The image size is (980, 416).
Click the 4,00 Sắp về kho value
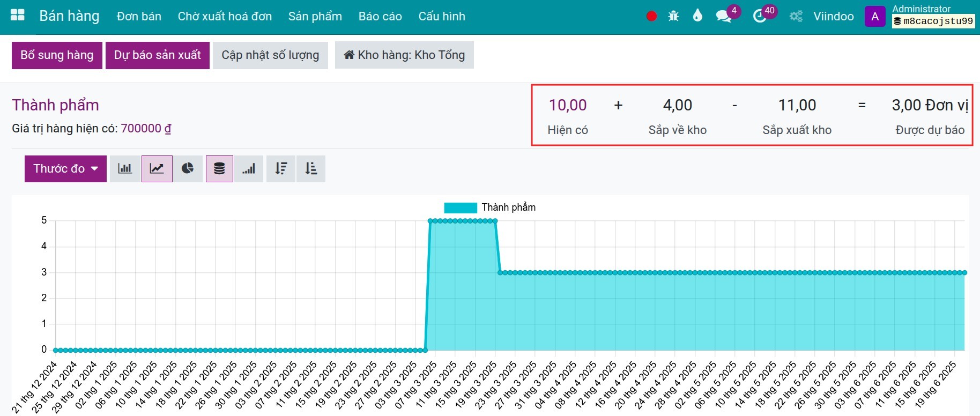point(678,105)
